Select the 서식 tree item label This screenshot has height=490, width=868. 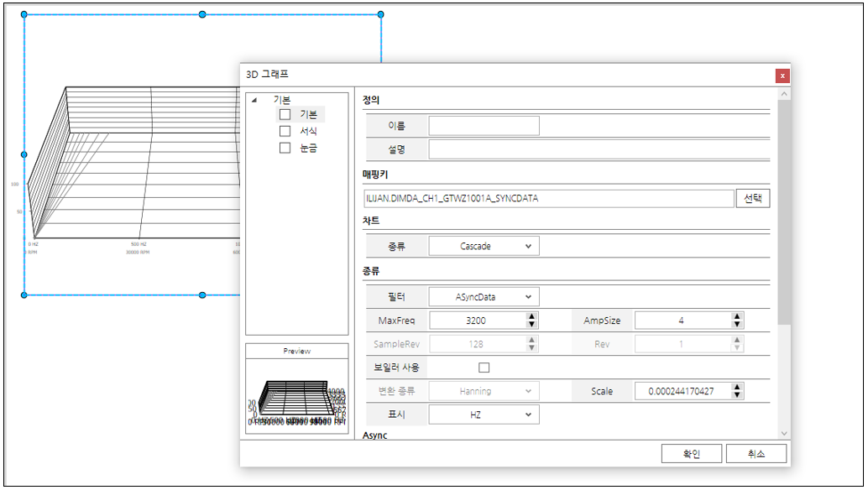click(x=308, y=131)
